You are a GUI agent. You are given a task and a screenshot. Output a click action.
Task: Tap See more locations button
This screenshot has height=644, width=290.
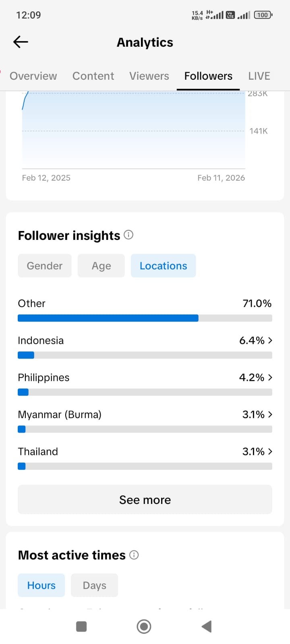coord(145,500)
